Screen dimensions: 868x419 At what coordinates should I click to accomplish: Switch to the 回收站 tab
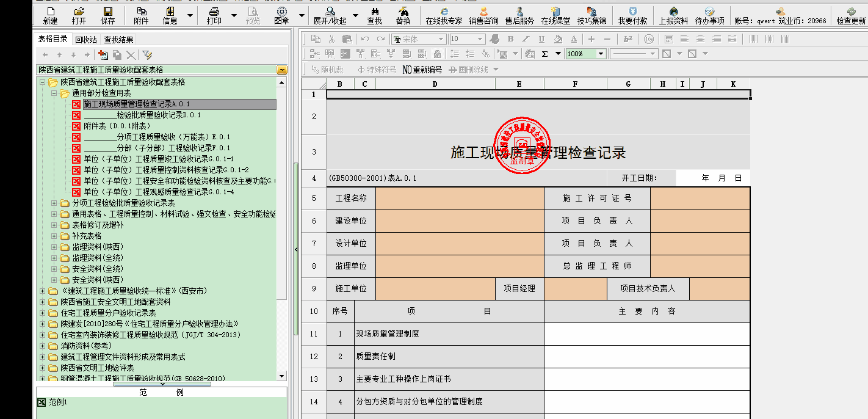coord(86,40)
